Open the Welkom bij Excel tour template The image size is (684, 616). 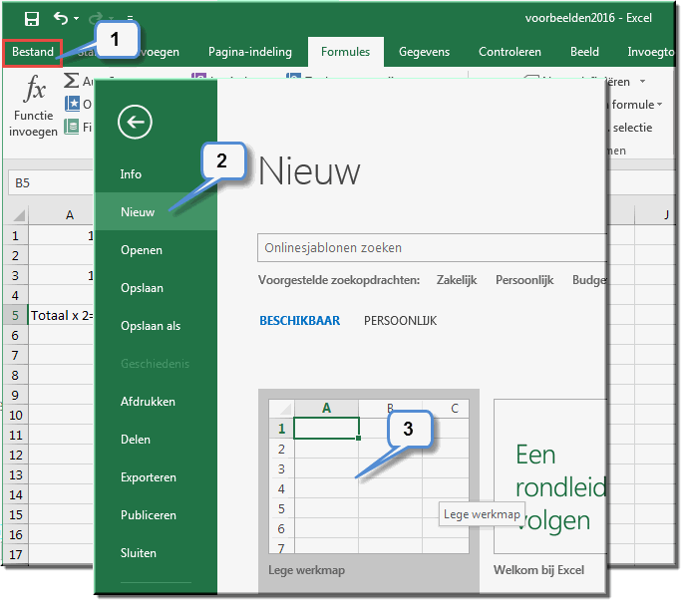click(x=550, y=476)
